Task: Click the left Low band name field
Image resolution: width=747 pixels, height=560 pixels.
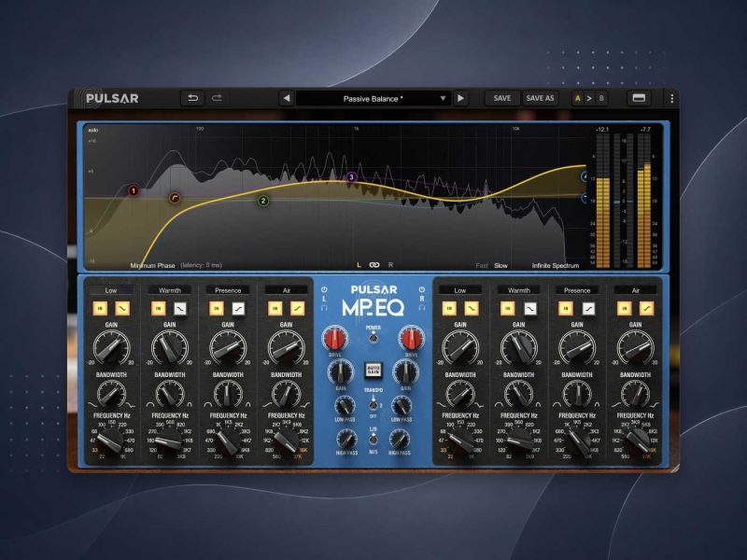Action: (x=111, y=290)
